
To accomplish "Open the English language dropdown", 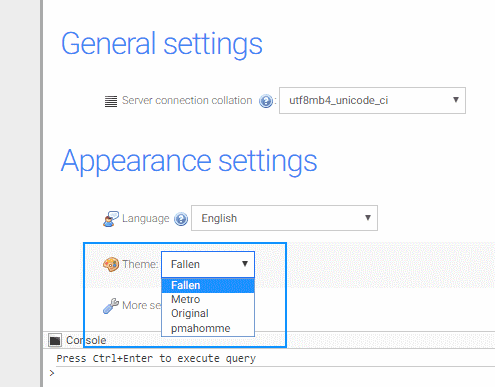I will [284, 218].
